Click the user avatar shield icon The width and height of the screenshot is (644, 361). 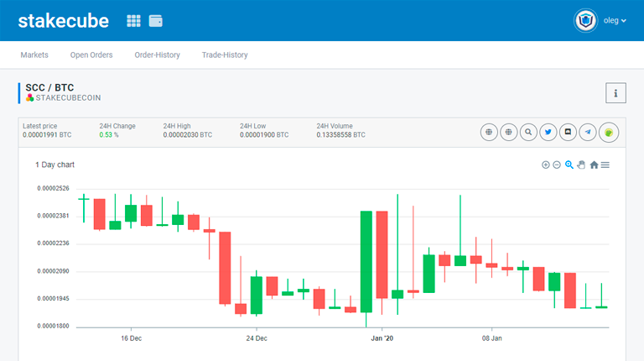click(x=585, y=20)
